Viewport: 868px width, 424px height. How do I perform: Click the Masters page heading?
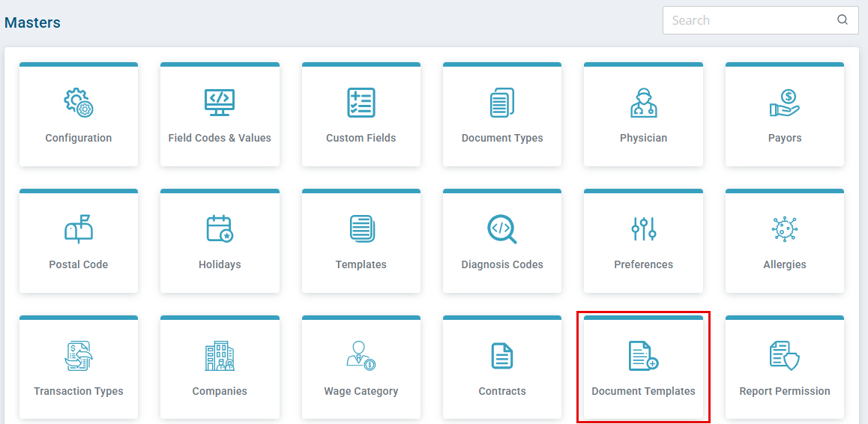[33, 22]
